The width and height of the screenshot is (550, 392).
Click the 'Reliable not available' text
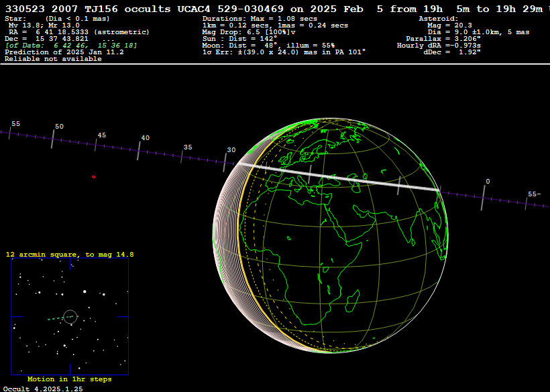(53, 59)
